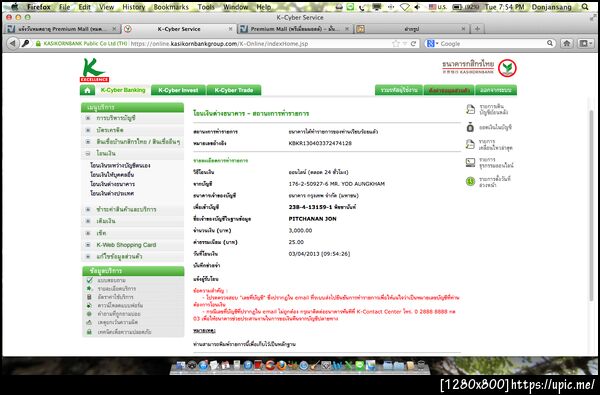Viewport: 600px width, 395px height.
Task: Click the K-Cyber Banking home icon
Action: (87, 90)
